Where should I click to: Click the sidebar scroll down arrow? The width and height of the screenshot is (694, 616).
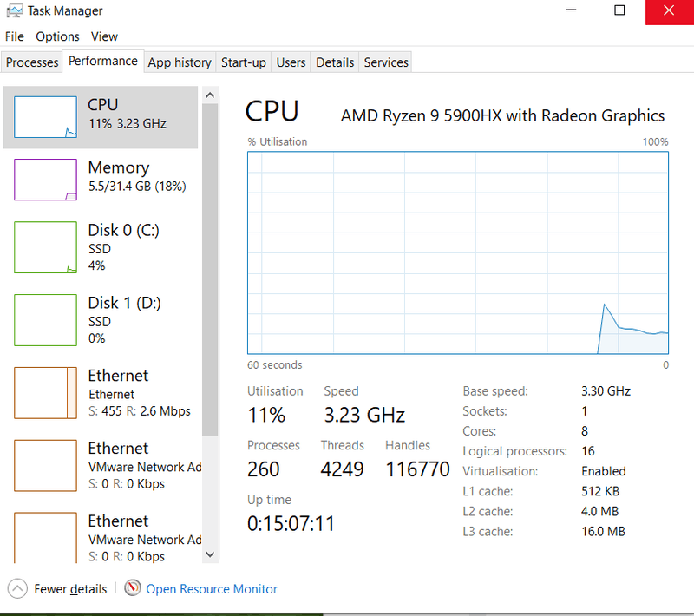(x=210, y=553)
